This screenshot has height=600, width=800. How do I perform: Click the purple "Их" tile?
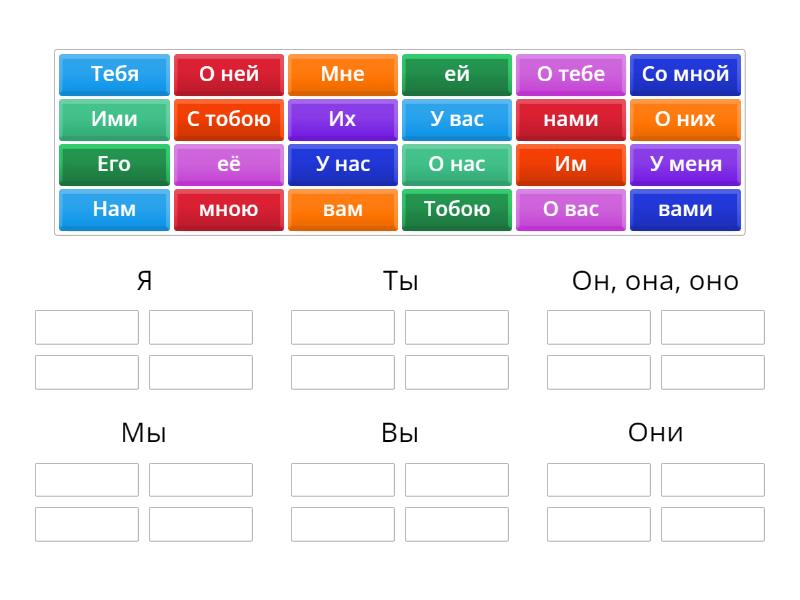tap(343, 119)
